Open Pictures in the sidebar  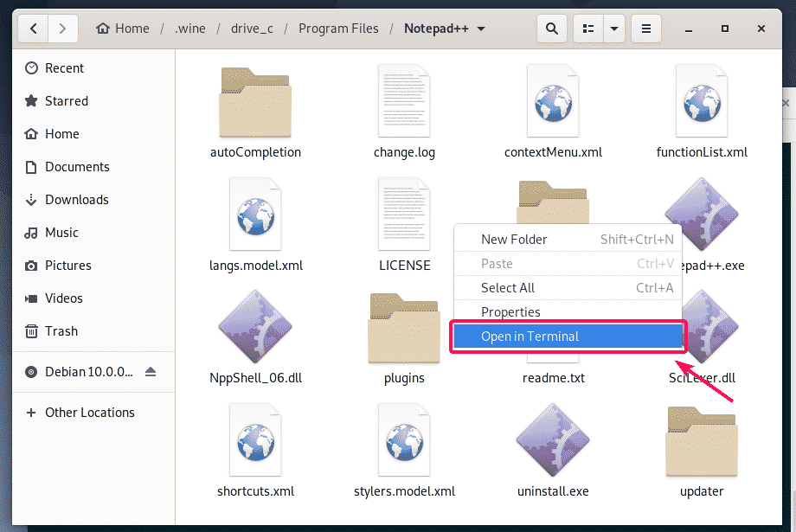coord(94,266)
